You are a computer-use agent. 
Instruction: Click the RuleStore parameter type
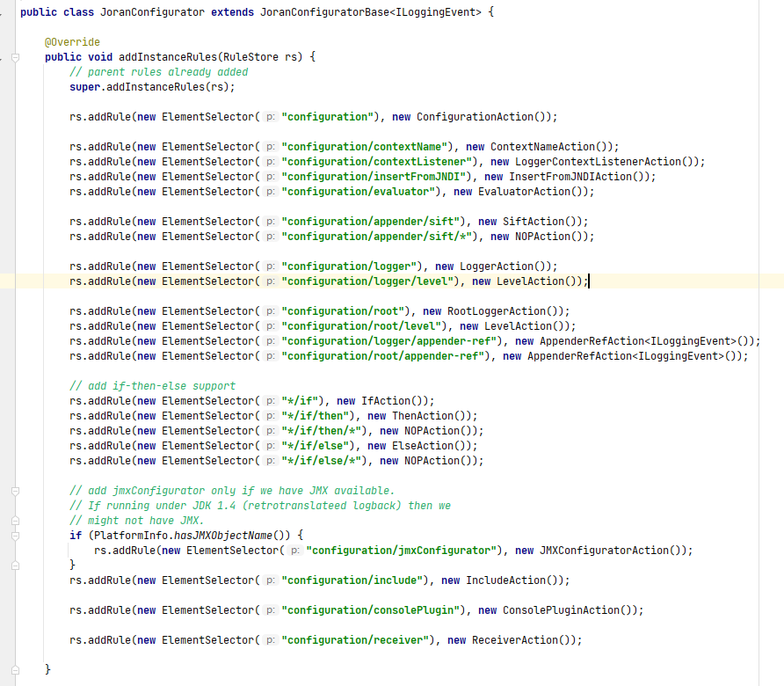coord(251,57)
